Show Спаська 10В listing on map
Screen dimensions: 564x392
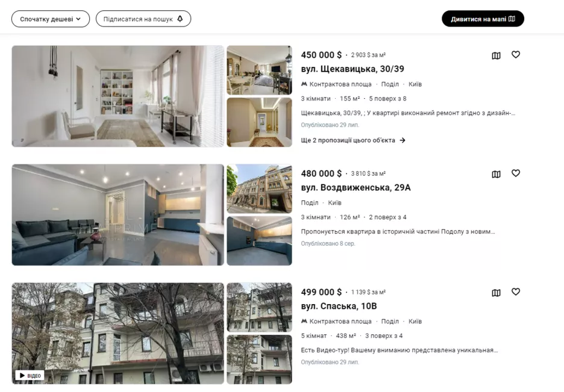coord(496,293)
